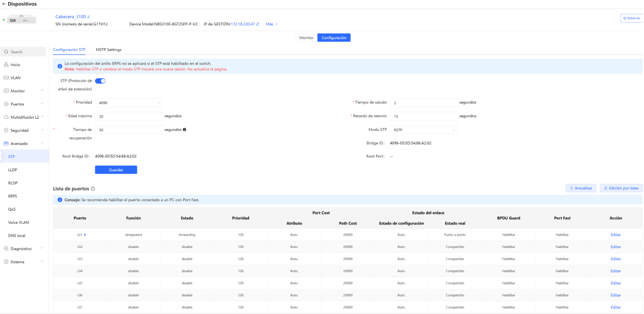This screenshot has height=314, width=644.
Task: Click the Sistema gear icon
Action: (x=6, y=262)
